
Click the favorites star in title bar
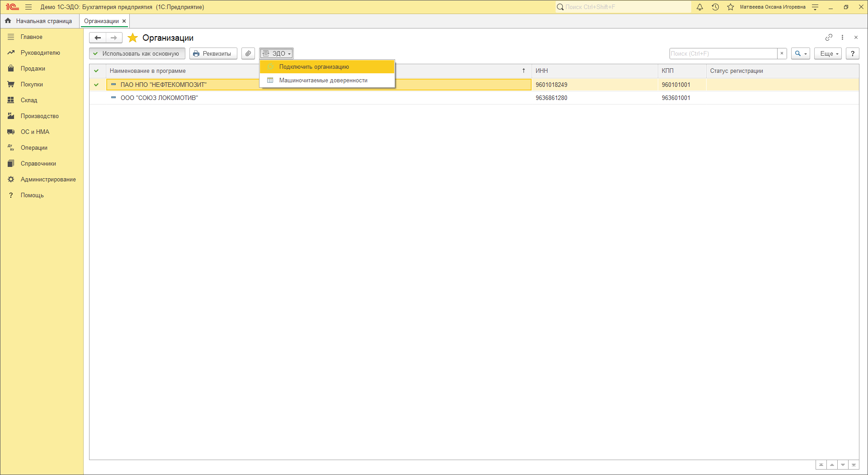(x=731, y=7)
